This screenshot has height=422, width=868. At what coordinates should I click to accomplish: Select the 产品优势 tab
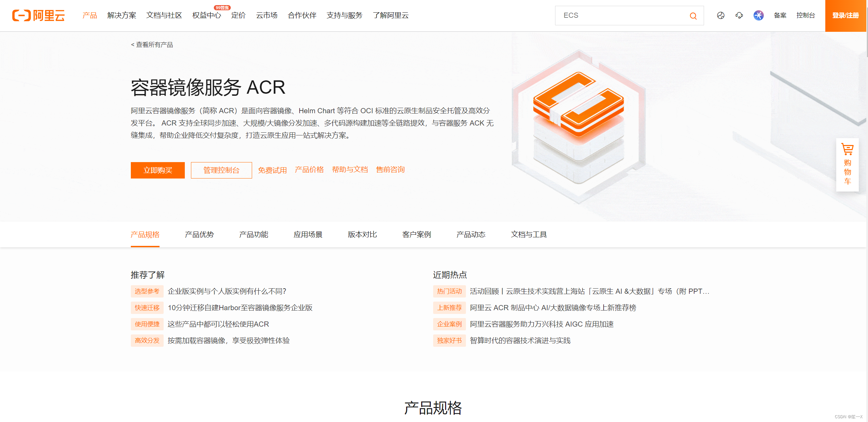[199, 235]
